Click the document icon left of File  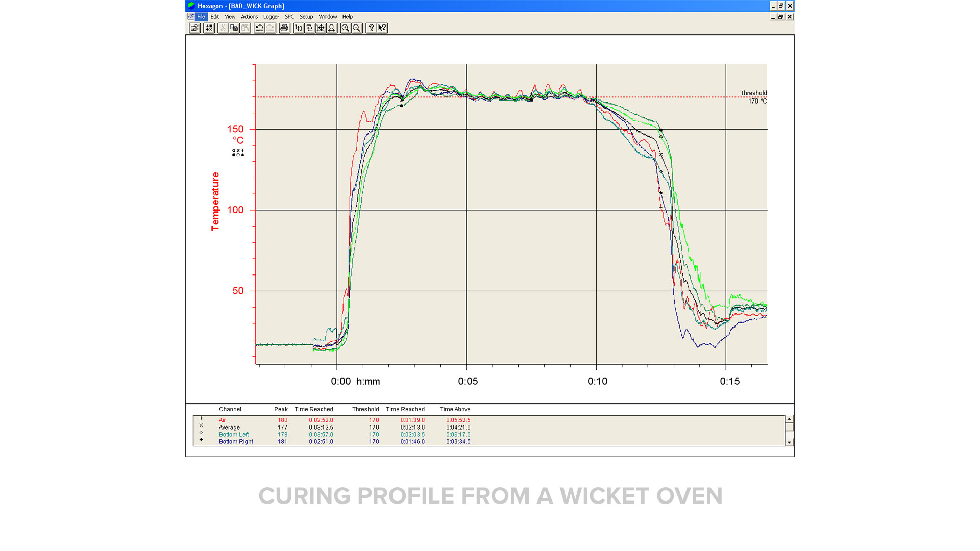(x=191, y=17)
